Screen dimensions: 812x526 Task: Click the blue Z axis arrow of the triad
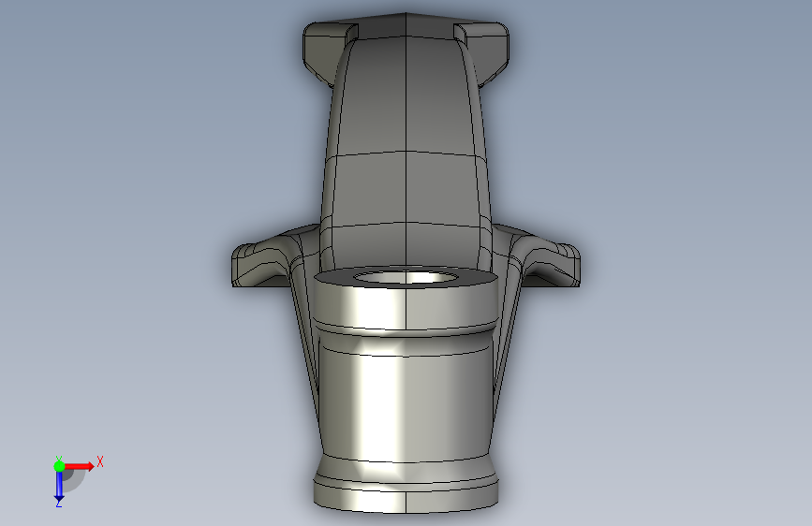[59, 486]
